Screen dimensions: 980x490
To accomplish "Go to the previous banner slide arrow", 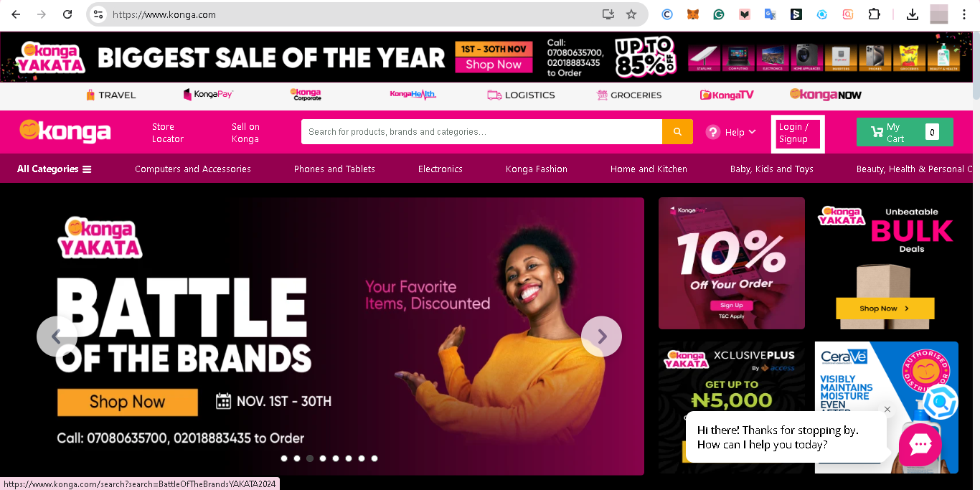I will click(x=57, y=336).
